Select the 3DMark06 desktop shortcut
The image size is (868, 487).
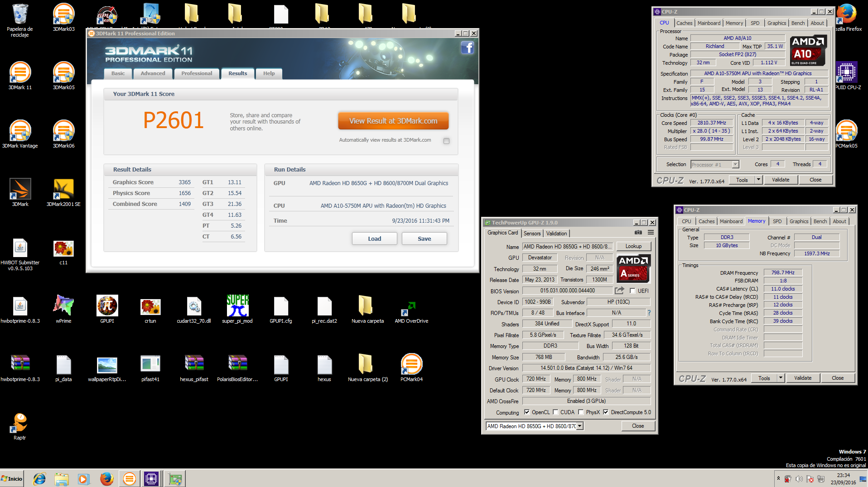(63, 134)
